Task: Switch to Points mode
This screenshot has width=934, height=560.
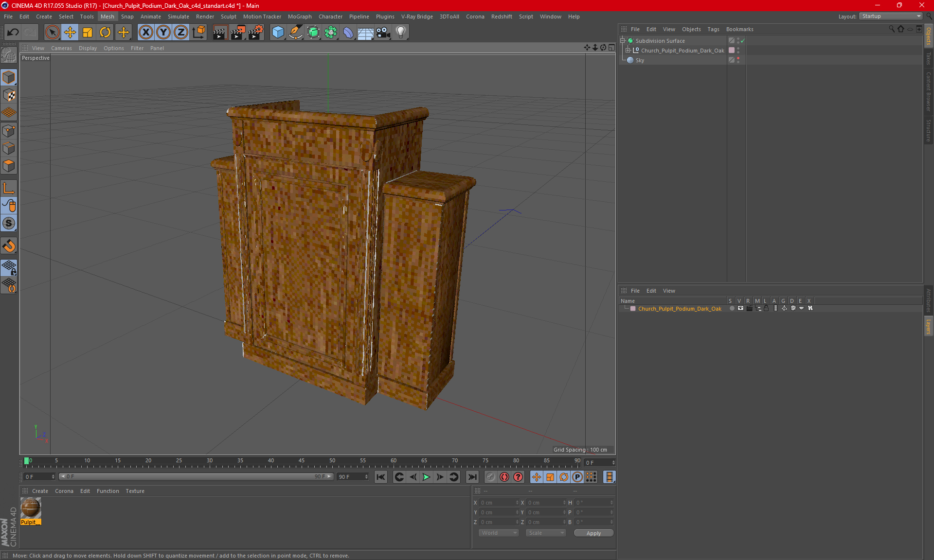Action: (x=9, y=131)
